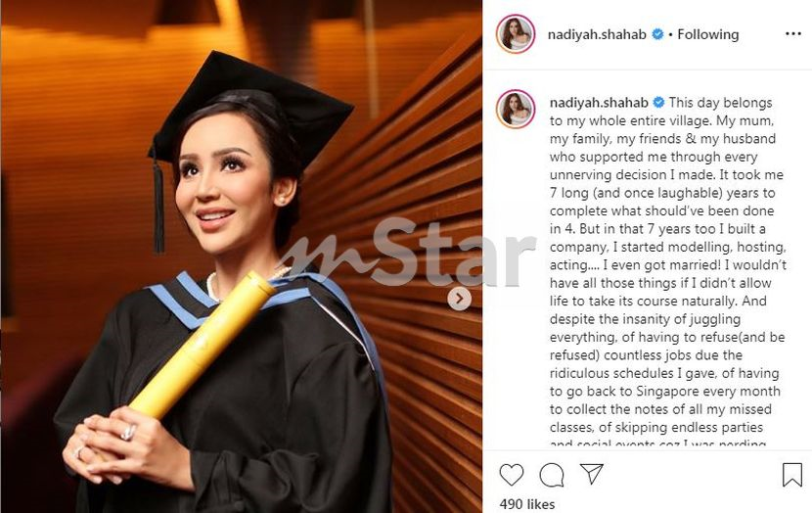The width and height of the screenshot is (812, 513).
Task: Click the caption profile avatar picture
Action: point(516,109)
